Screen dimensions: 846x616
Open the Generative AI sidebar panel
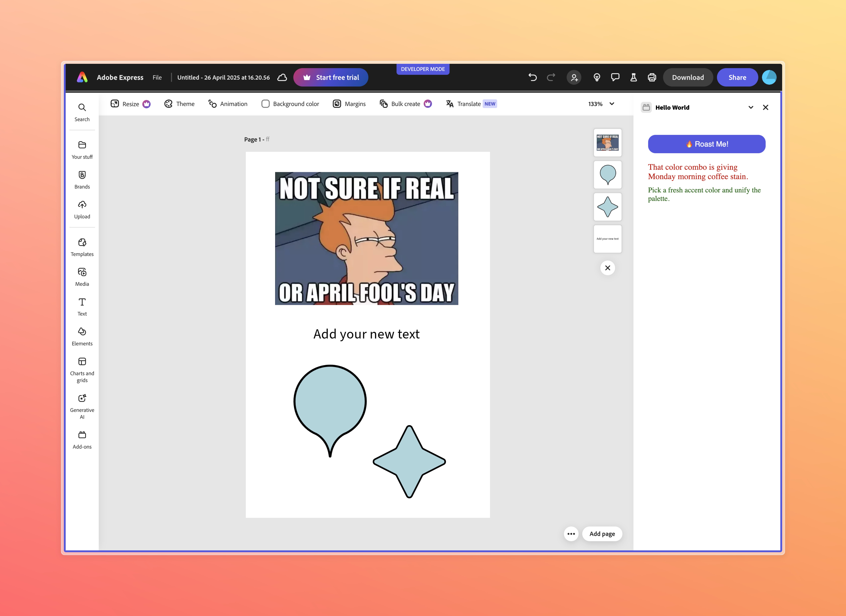coord(82,407)
